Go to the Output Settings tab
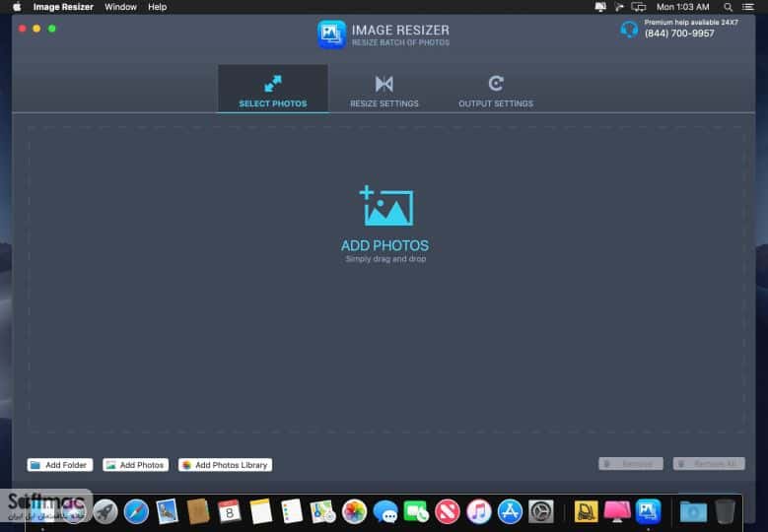 coord(496,91)
